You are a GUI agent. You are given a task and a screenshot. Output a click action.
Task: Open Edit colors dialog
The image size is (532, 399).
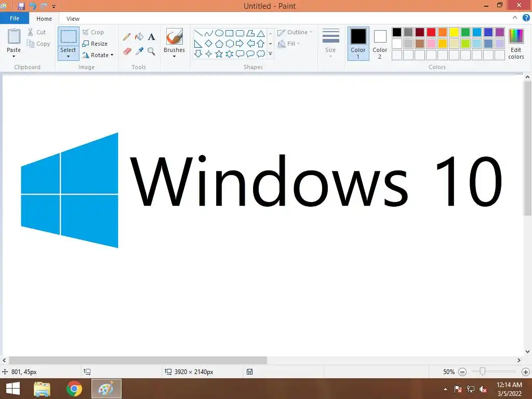coord(516,44)
